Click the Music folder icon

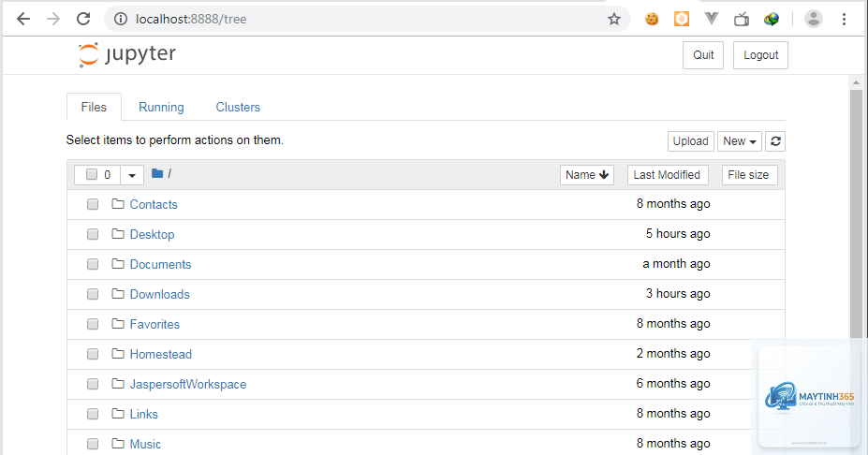coord(117,443)
